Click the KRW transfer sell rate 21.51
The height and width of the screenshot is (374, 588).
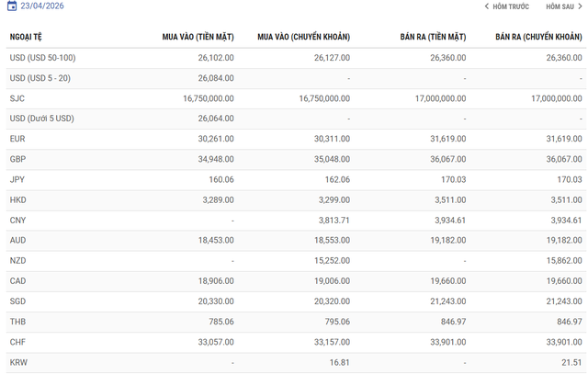point(571,363)
